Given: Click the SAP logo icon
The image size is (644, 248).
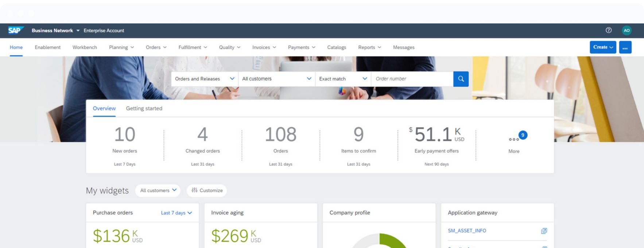Looking at the screenshot, I should [16, 30].
